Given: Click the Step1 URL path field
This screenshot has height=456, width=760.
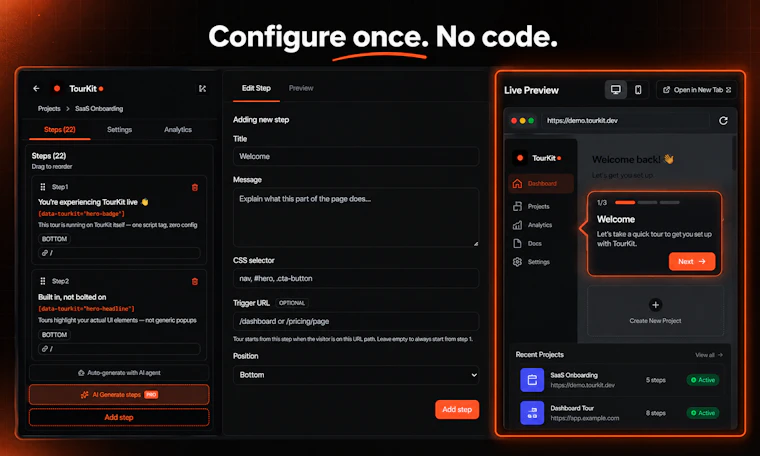Looking at the screenshot, I should tap(119, 253).
